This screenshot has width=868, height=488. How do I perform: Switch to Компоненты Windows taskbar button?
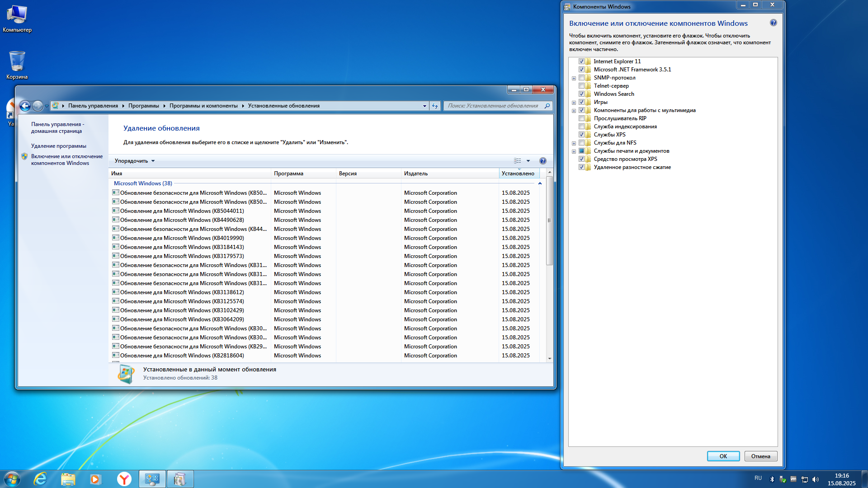[180, 479]
